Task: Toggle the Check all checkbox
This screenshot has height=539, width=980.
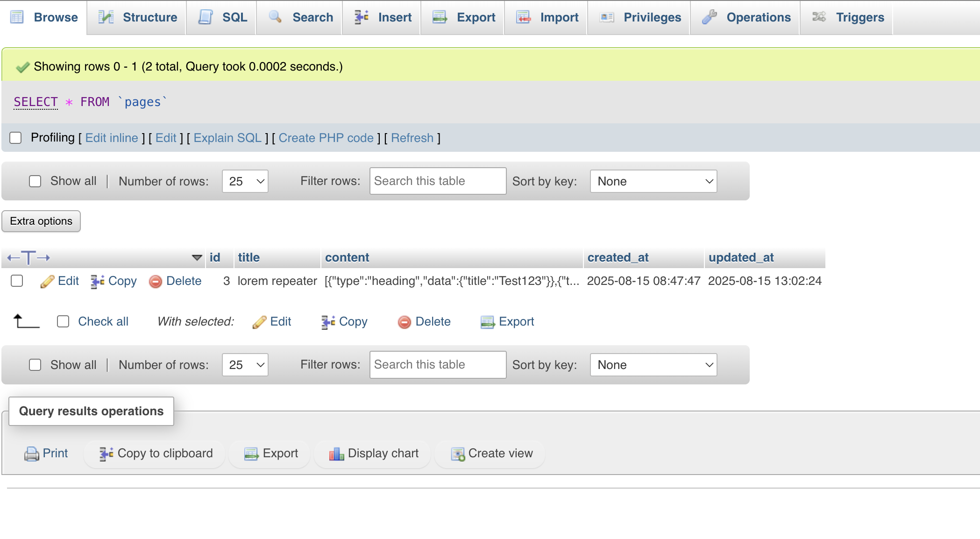Action: [63, 321]
